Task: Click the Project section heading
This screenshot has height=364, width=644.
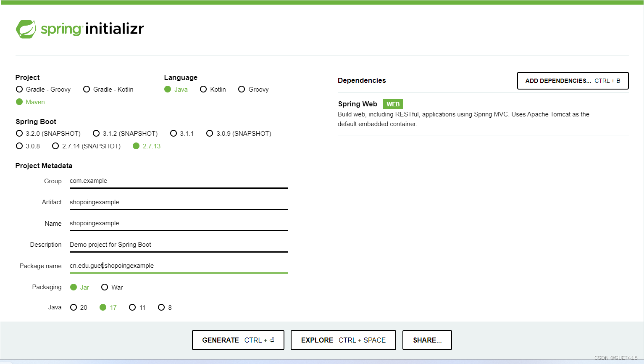Action: [x=28, y=77]
